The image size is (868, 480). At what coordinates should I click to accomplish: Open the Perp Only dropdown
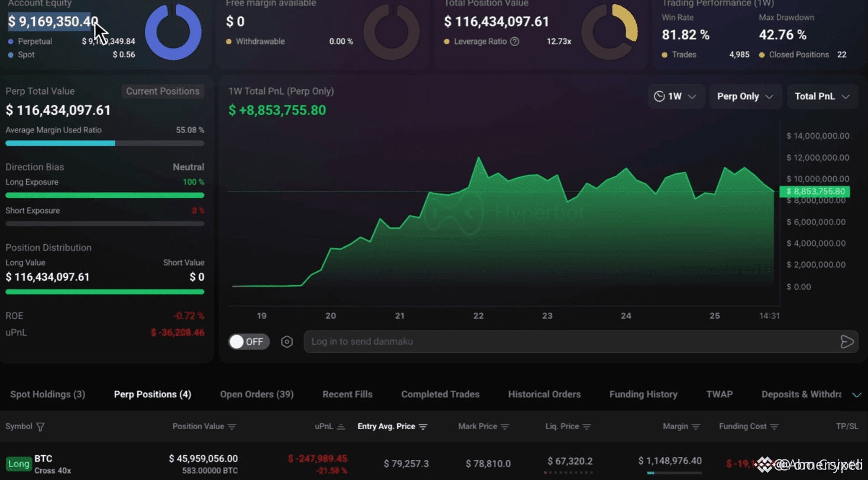746,96
